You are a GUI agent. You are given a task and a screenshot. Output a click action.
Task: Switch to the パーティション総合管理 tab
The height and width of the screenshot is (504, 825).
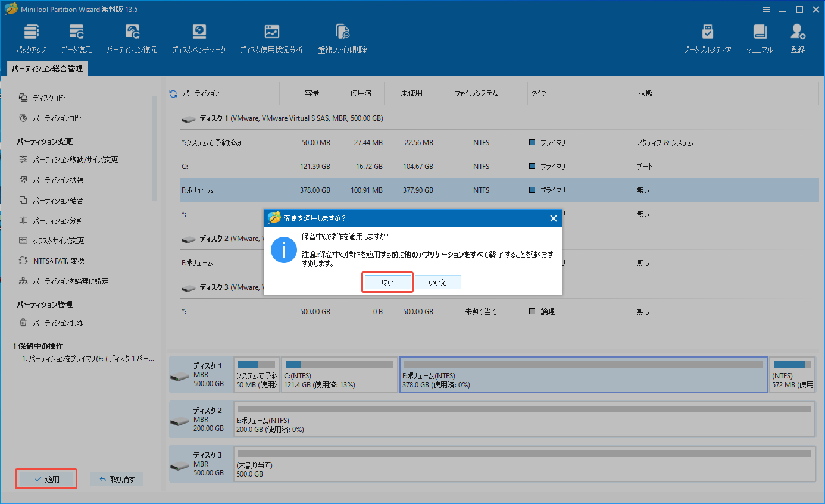tap(48, 68)
